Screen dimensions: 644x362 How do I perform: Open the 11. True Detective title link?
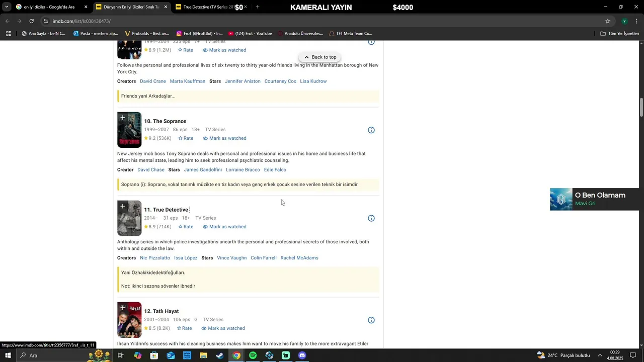point(166,210)
